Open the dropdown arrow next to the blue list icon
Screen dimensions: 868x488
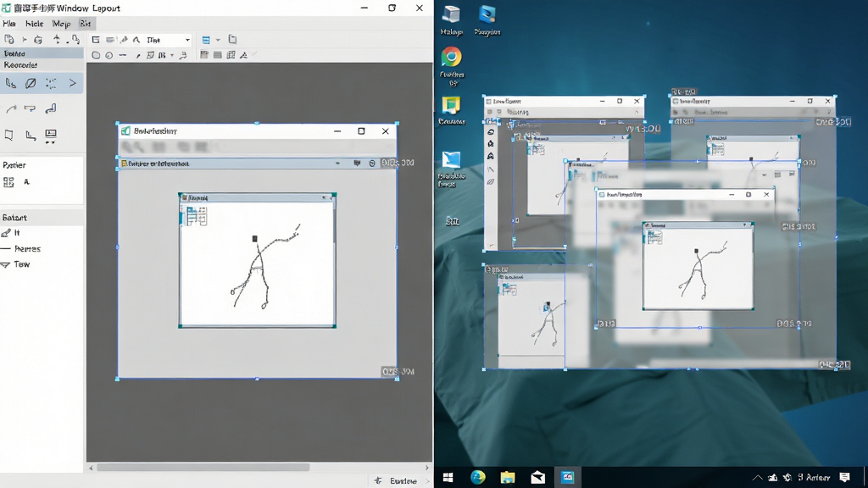[x=218, y=40]
